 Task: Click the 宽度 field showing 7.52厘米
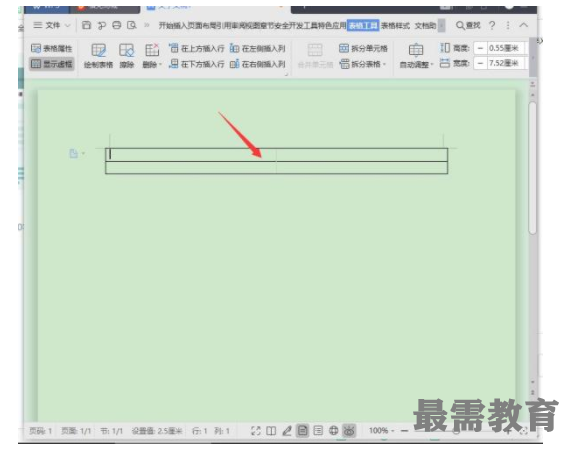click(x=505, y=63)
